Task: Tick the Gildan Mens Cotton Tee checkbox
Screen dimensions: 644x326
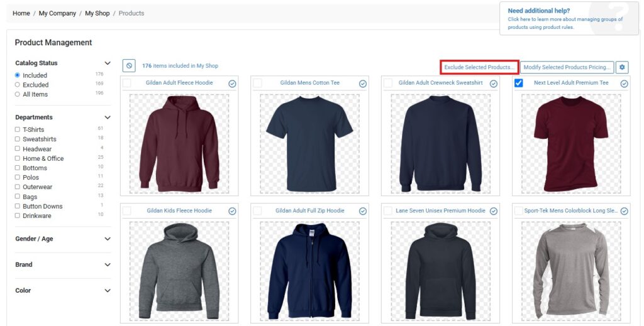Action: pos(257,83)
